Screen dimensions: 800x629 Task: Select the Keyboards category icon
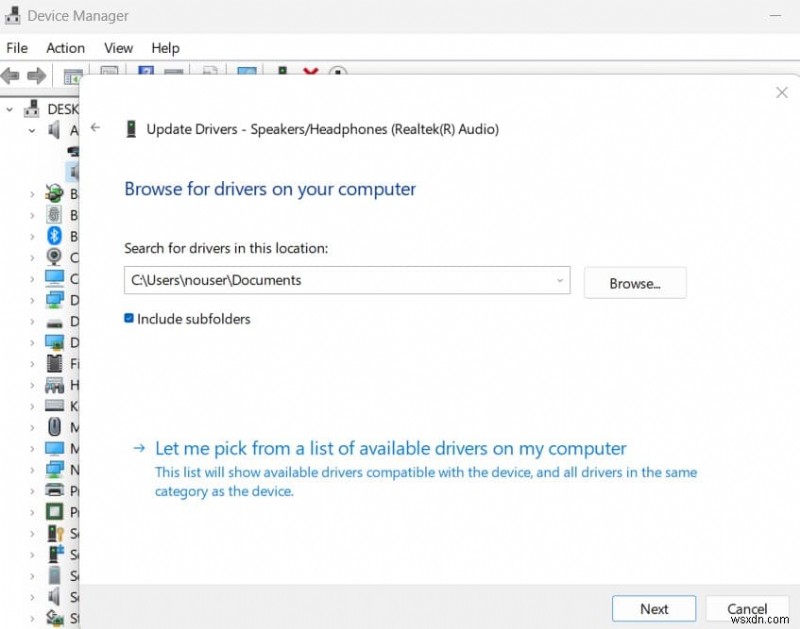55,405
